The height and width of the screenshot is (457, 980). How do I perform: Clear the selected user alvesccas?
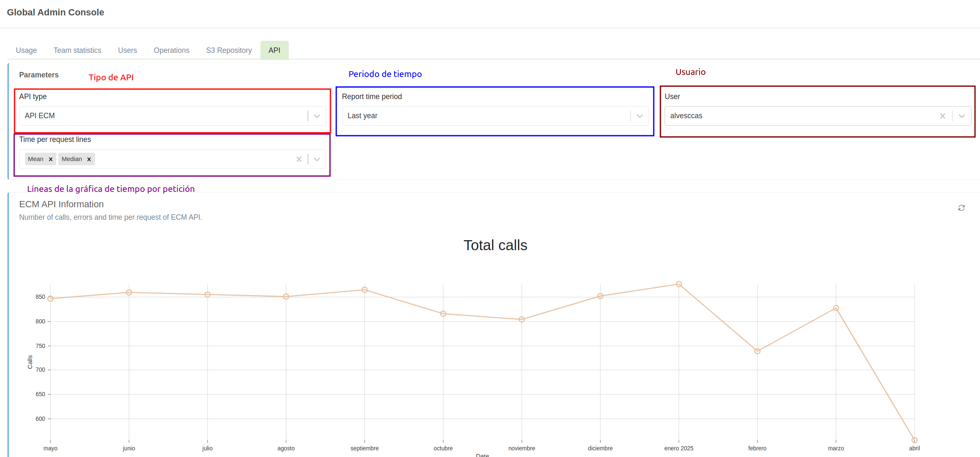[x=942, y=116]
